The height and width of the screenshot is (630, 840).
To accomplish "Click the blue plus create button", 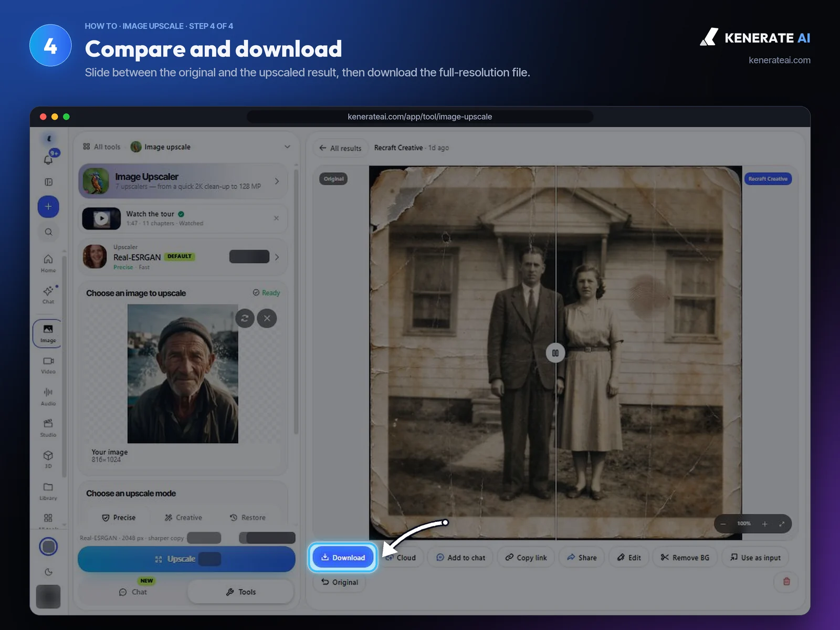I will click(x=48, y=206).
